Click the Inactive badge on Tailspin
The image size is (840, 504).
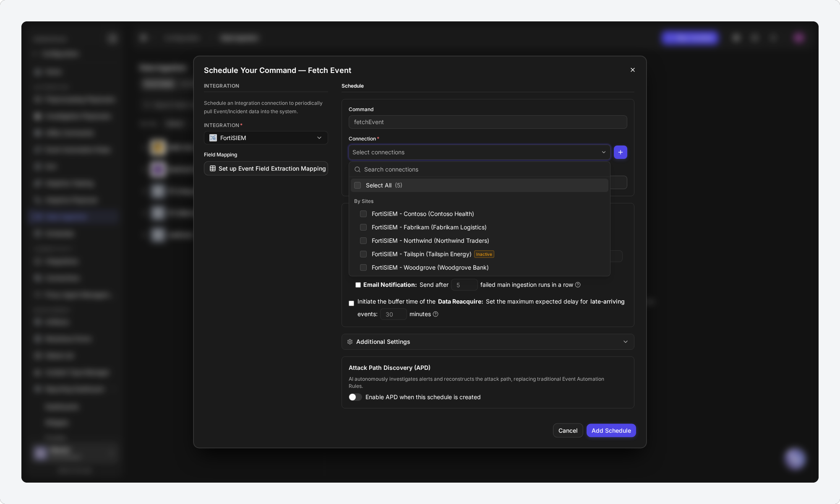click(484, 254)
